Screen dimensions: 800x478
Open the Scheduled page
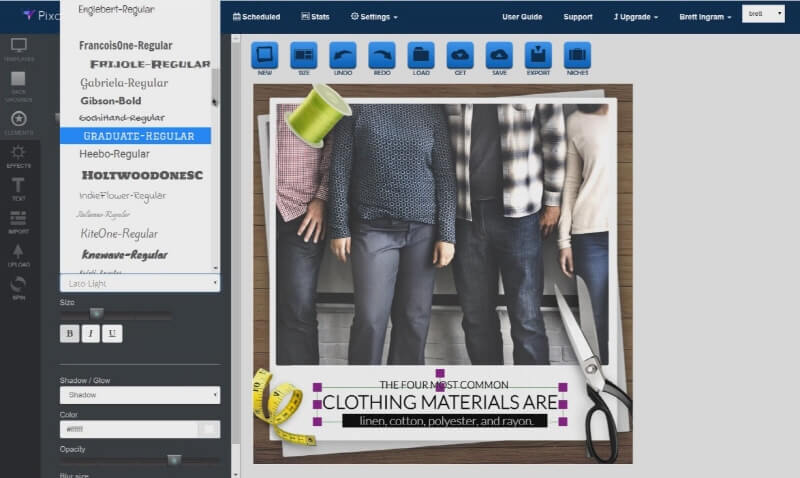[x=256, y=17]
